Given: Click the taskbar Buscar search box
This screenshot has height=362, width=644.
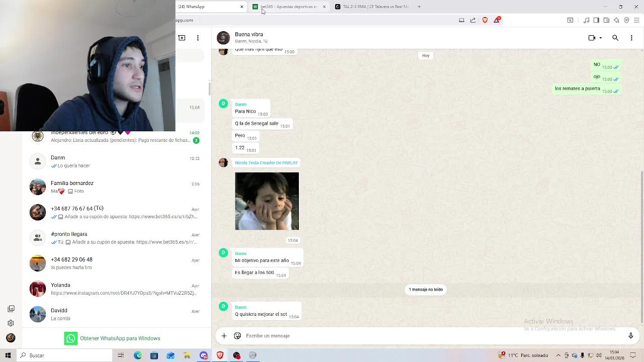Looking at the screenshot, I should coord(64,355).
